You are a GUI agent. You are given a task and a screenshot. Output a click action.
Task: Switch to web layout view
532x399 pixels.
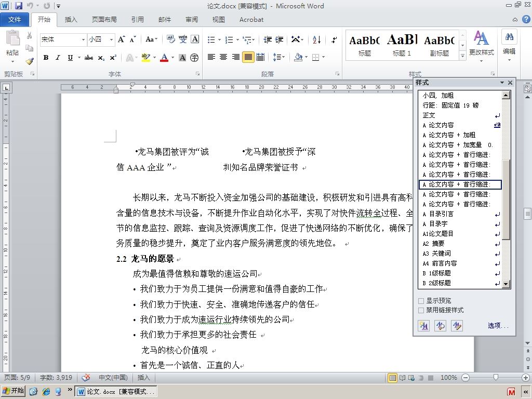(x=411, y=378)
